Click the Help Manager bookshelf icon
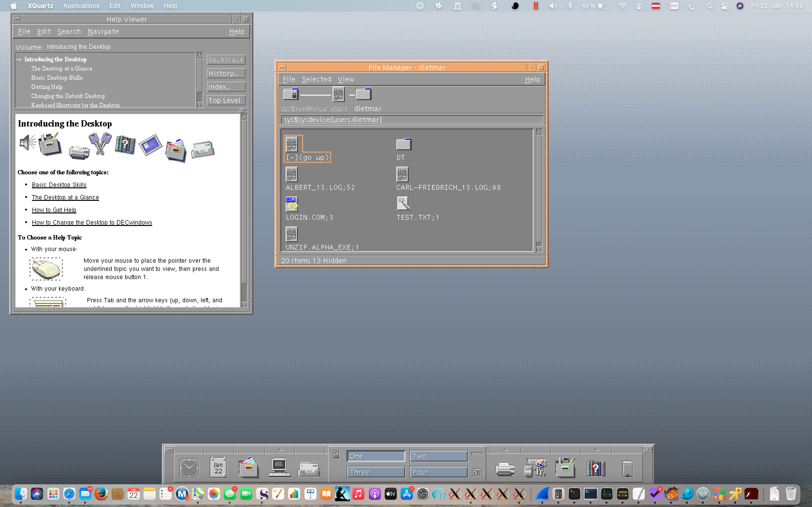 [x=595, y=468]
